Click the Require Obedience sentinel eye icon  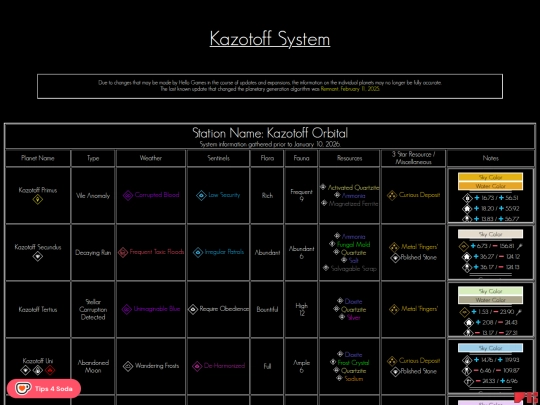(193, 309)
